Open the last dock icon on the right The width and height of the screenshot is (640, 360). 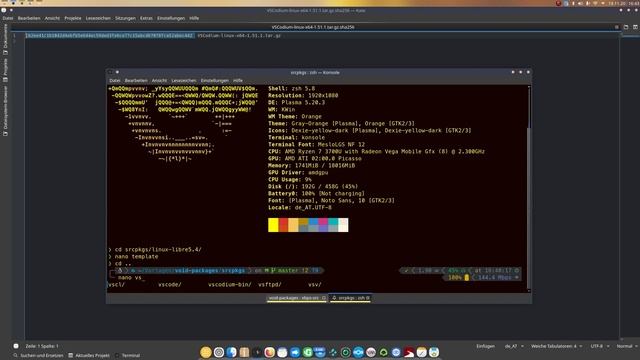point(434,352)
